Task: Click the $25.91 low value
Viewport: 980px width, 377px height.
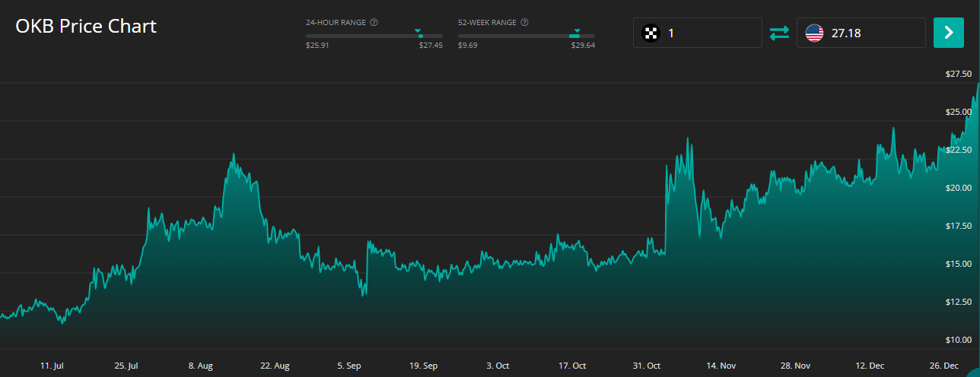Action: (x=317, y=46)
